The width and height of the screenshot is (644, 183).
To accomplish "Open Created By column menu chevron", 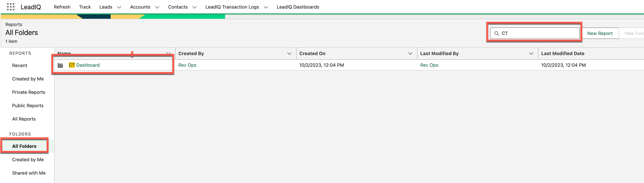I will point(289,54).
